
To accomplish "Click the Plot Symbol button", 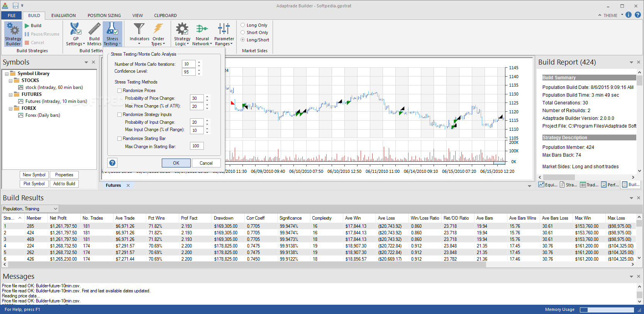I will coord(34,184).
